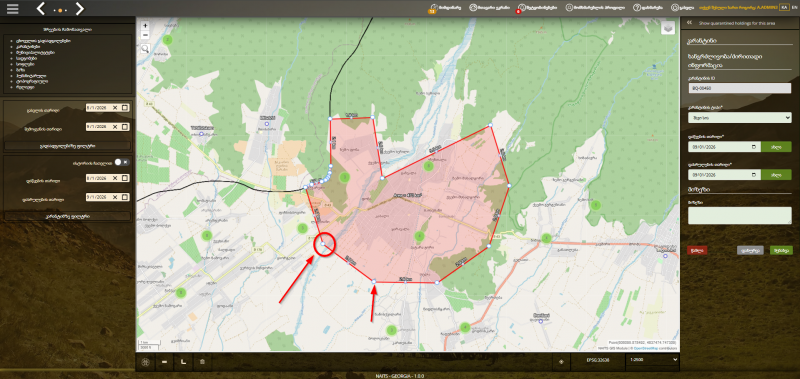Clear the third left-panel date with X
The width and height of the screenshot is (800, 379).
coord(115,178)
